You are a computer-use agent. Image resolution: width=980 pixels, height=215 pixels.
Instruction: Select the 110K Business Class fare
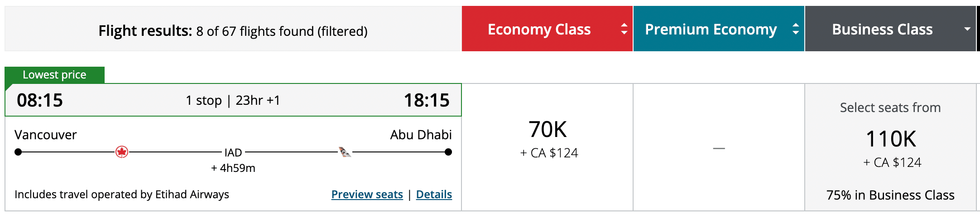[891, 140]
